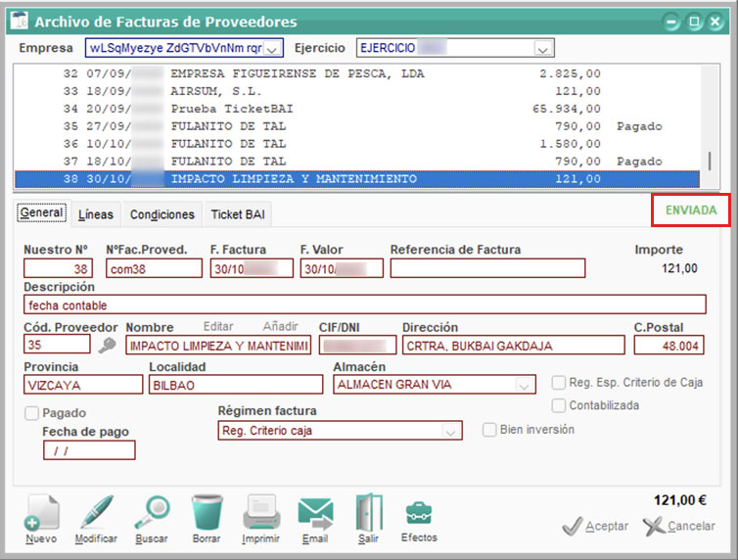Viewport: 738px width, 560px height.
Task: Select row 33 AIRSUM, S.L.
Action: (x=357, y=91)
